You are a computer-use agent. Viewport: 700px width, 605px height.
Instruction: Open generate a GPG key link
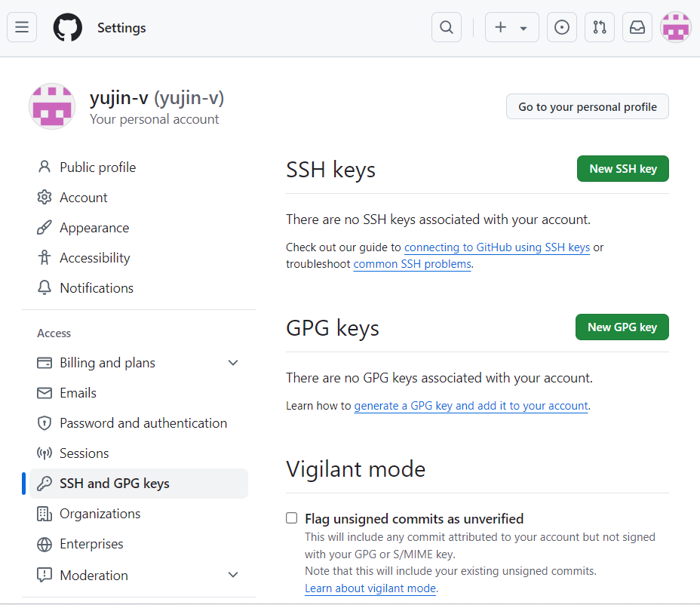pyautogui.click(x=471, y=405)
